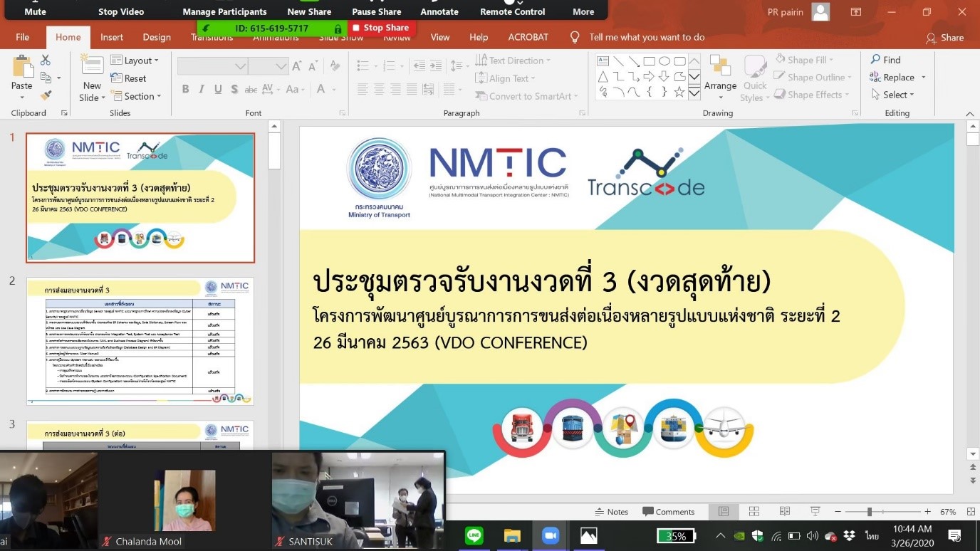This screenshot has height=551, width=980.
Task: Click the Clear All Formatting icon
Action: coord(334,66)
